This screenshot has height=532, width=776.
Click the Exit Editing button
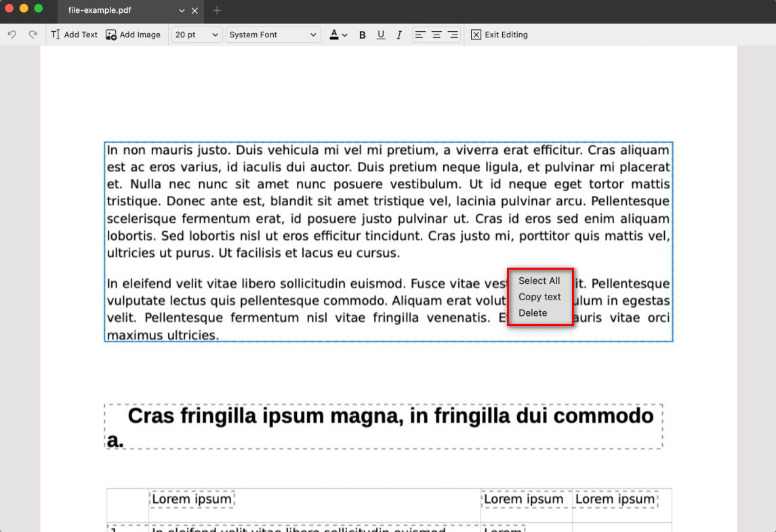pyautogui.click(x=499, y=35)
